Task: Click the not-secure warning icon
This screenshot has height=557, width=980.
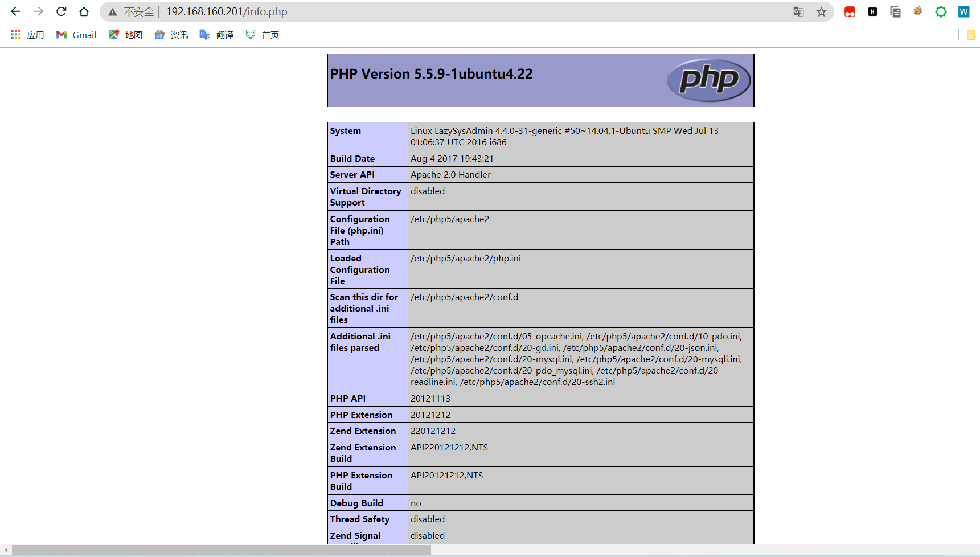Action: click(x=113, y=12)
